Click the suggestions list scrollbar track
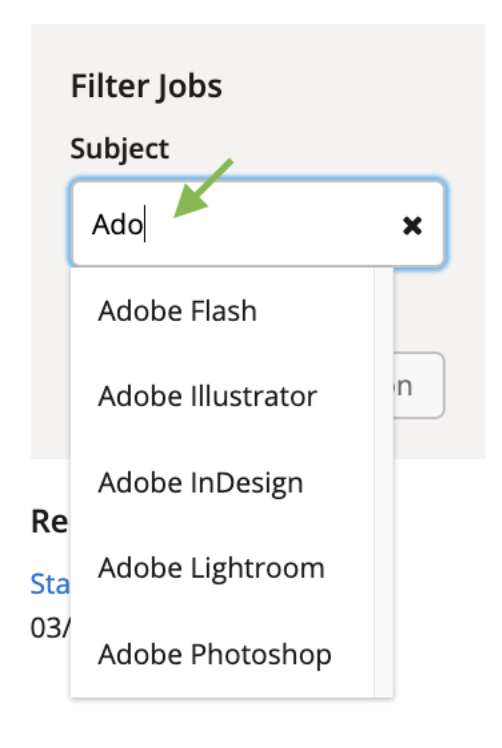The width and height of the screenshot is (502, 748). [384, 482]
